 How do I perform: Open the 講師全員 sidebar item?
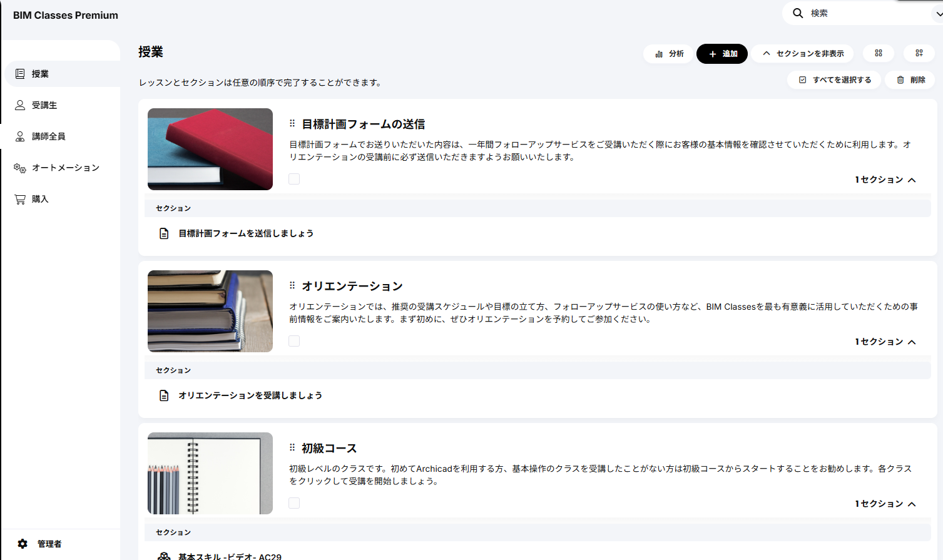click(61, 136)
